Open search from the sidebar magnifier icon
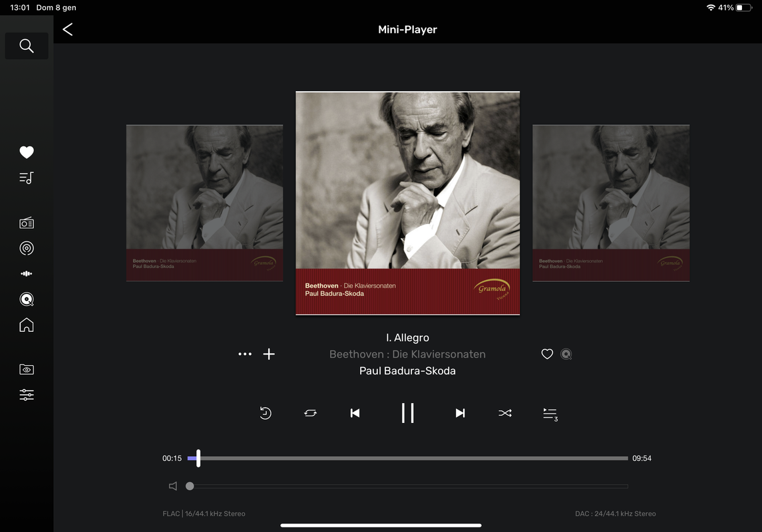Screen dimensions: 762x532 pos(26,46)
